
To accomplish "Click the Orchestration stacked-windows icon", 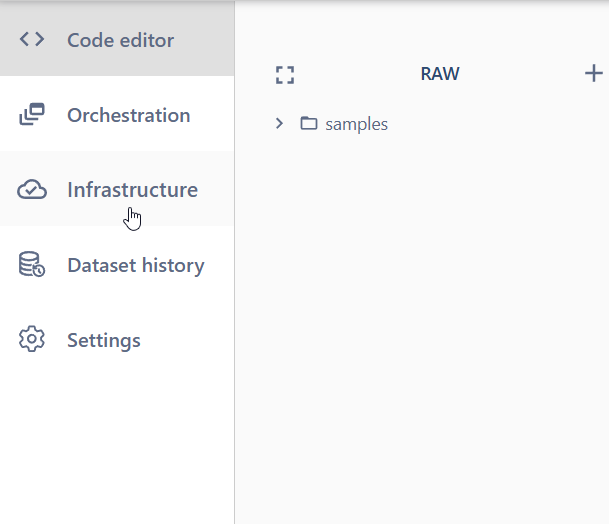I will [x=32, y=114].
